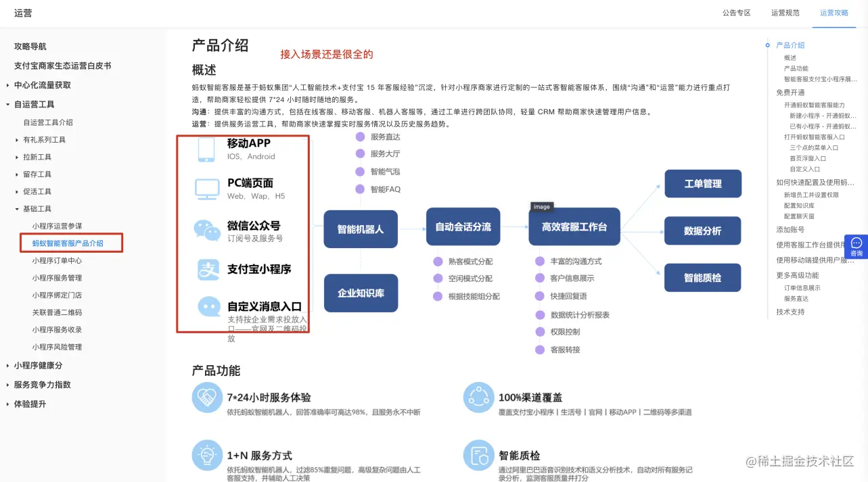Open 自运营工具介绍 sidebar item
The width and height of the screenshot is (868, 482).
48,122
